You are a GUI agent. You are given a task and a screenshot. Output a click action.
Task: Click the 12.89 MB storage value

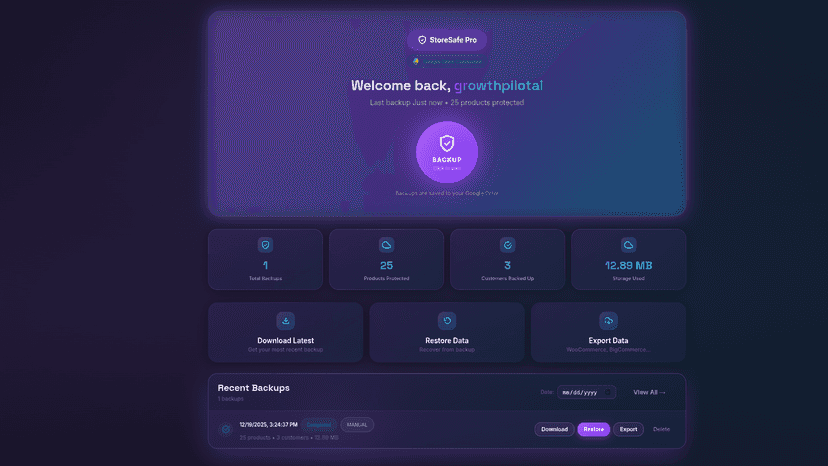(x=628, y=265)
